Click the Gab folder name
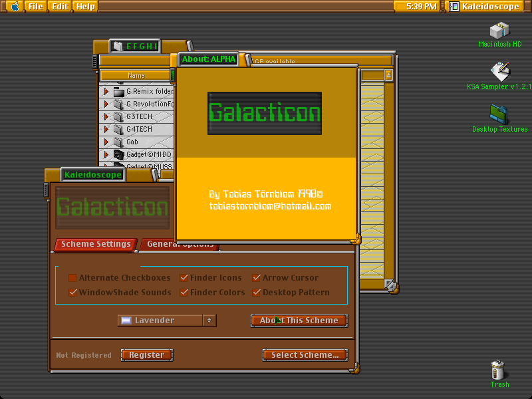Viewport: 532px width, 399px height. [x=132, y=142]
